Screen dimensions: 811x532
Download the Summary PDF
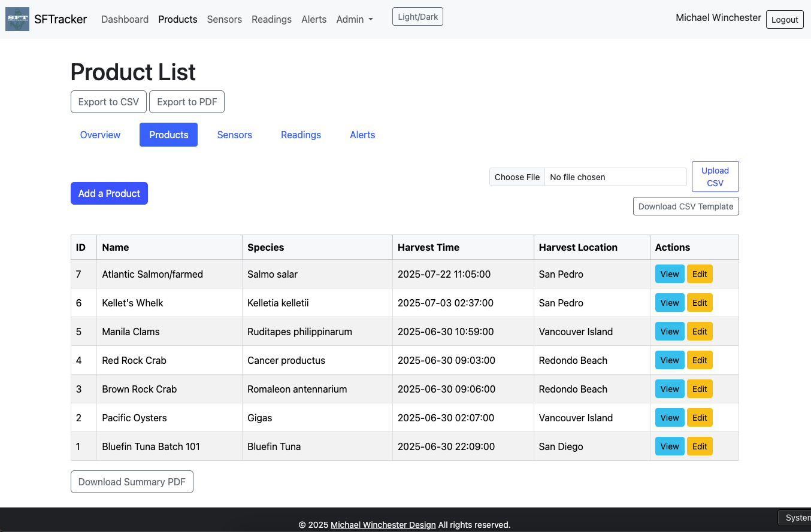(x=132, y=482)
